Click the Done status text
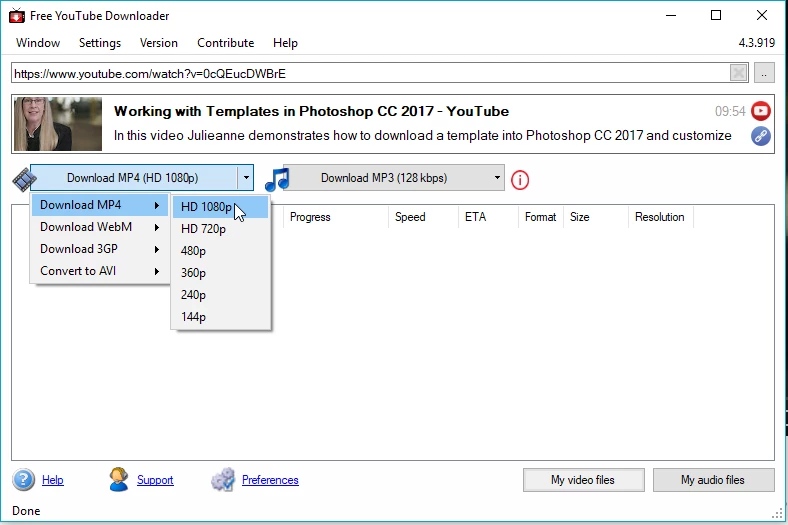The image size is (788, 525). [26, 511]
